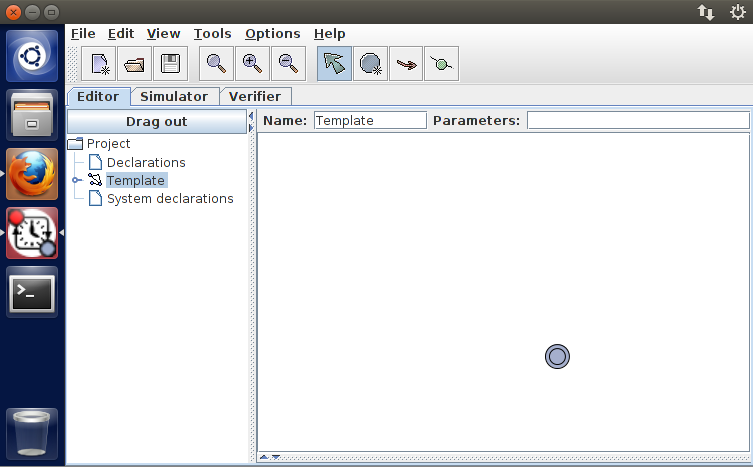Pick the Add Nail tool
Screen dimensions: 753x467
tap(441, 64)
